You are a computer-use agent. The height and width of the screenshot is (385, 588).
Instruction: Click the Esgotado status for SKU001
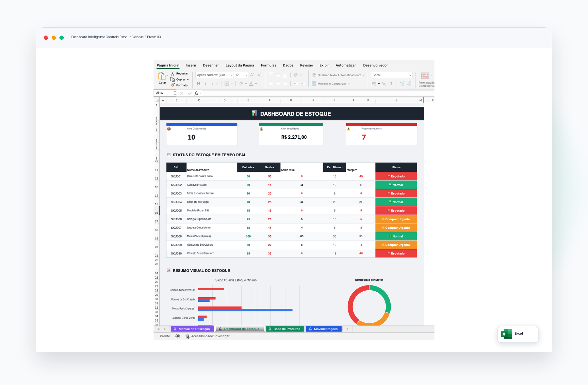click(396, 176)
